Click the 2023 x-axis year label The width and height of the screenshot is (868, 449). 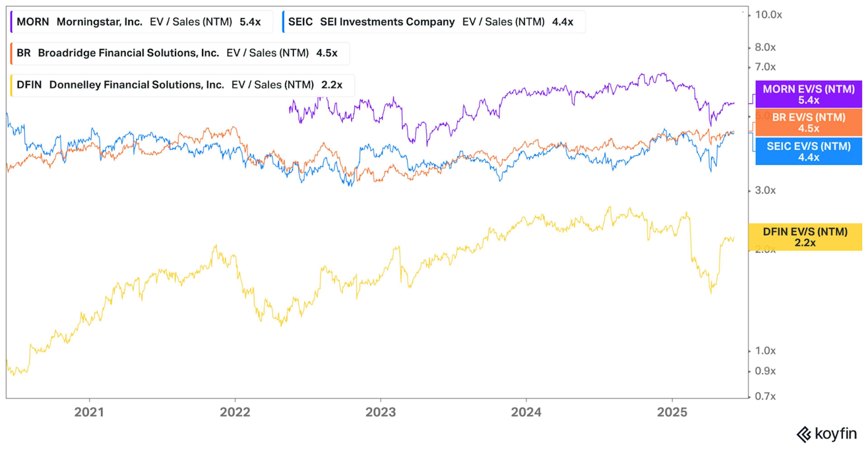[381, 412]
